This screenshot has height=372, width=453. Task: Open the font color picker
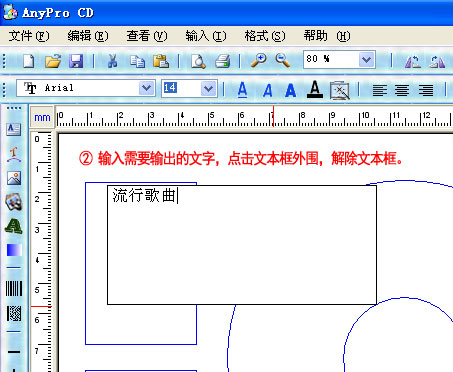pos(315,90)
